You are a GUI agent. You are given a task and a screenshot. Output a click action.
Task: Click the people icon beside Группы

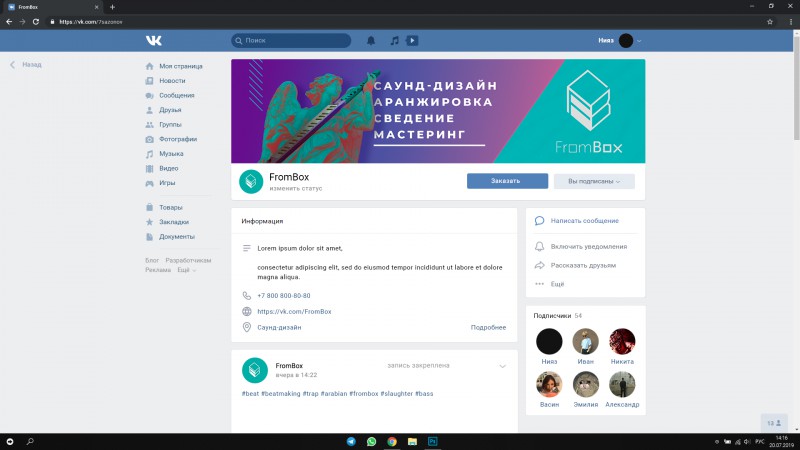point(149,124)
